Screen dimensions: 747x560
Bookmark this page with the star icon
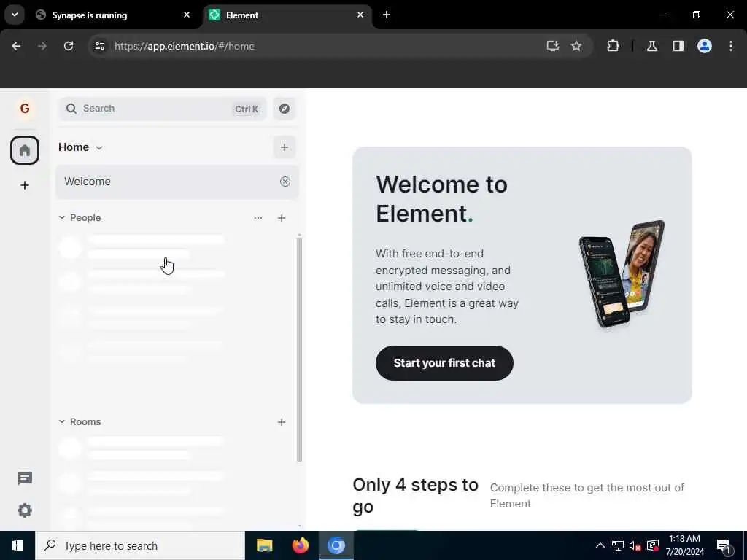pos(576,46)
